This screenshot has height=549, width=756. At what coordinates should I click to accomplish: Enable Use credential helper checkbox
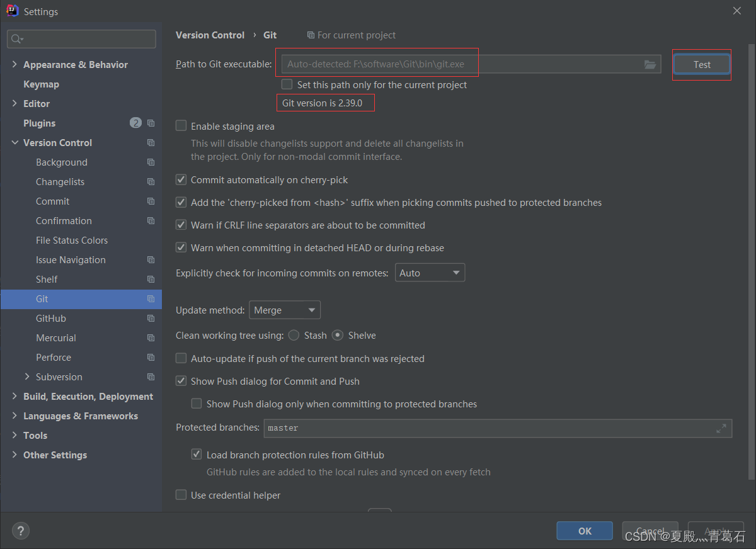[x=181, y=495]
